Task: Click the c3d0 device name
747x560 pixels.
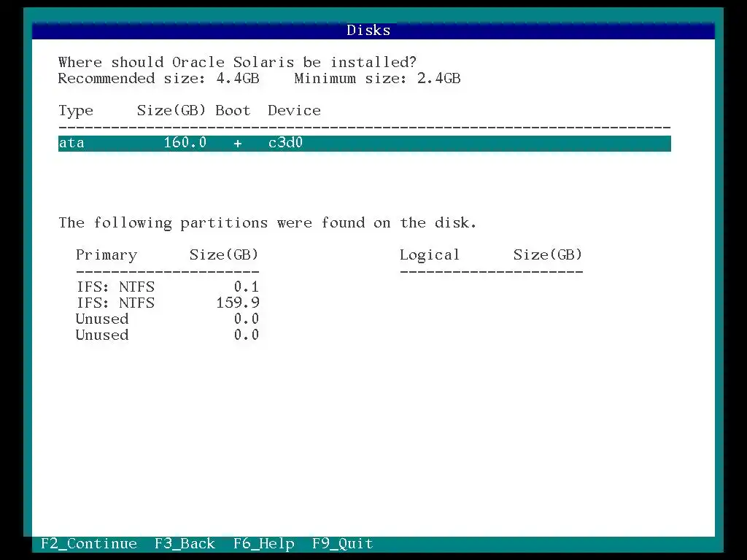Action: coord(285,142)
